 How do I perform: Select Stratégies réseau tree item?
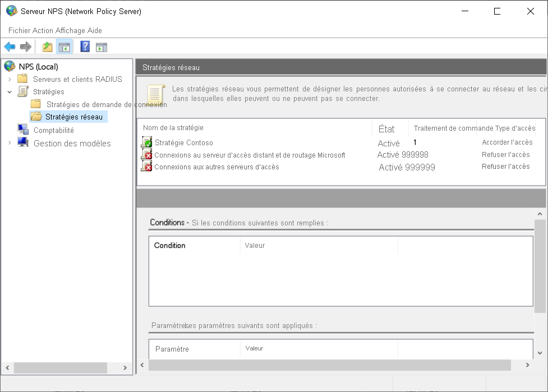[x=74, y=117]
